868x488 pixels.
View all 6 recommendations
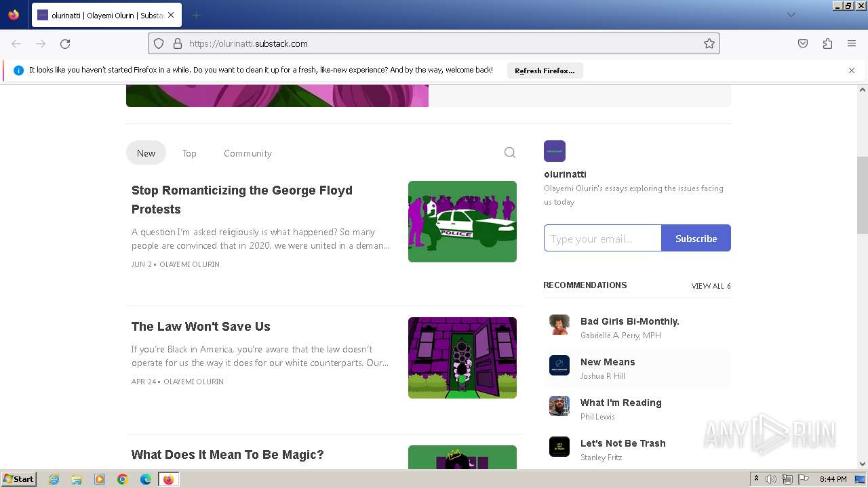click(x=711, y=286)
